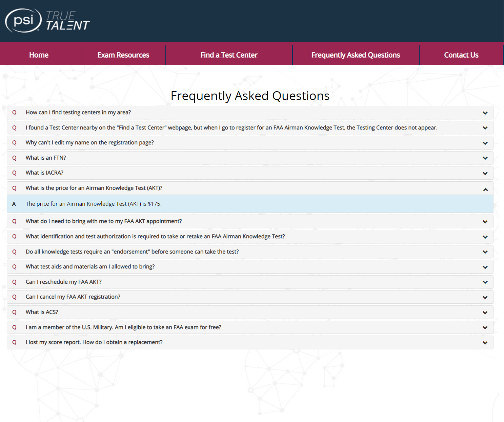Open the Contact Us link

click(x=461, y=55)
